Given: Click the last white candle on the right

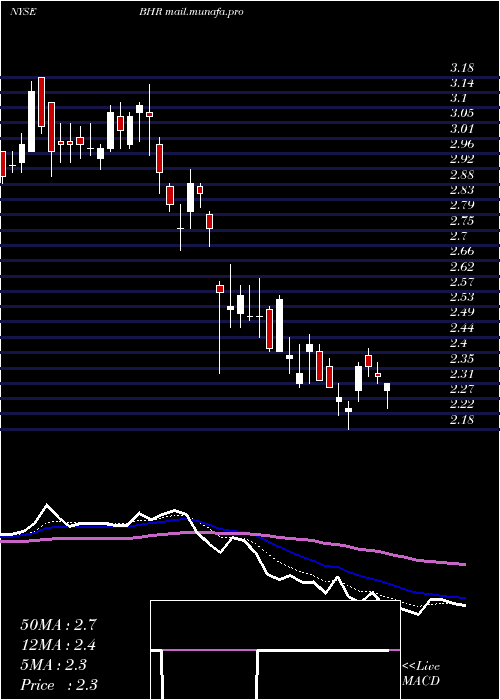Looking at the screenshot, I should [x=387, y=396].
